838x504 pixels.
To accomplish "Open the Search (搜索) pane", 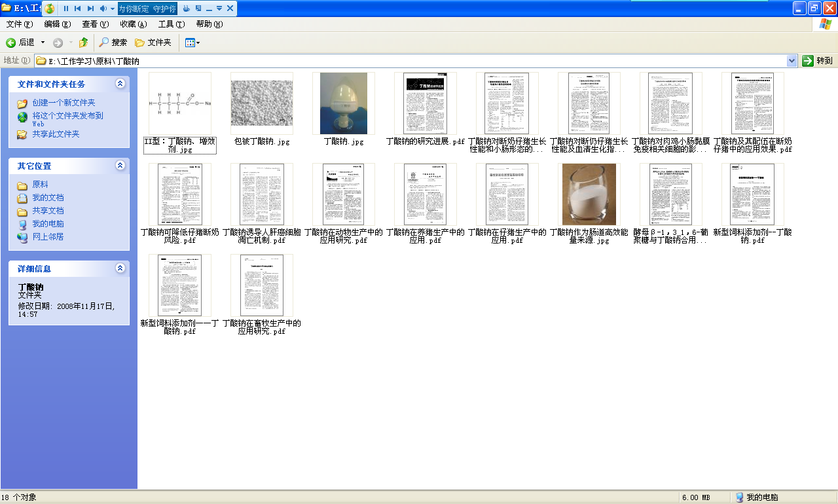I will [113, 43].
